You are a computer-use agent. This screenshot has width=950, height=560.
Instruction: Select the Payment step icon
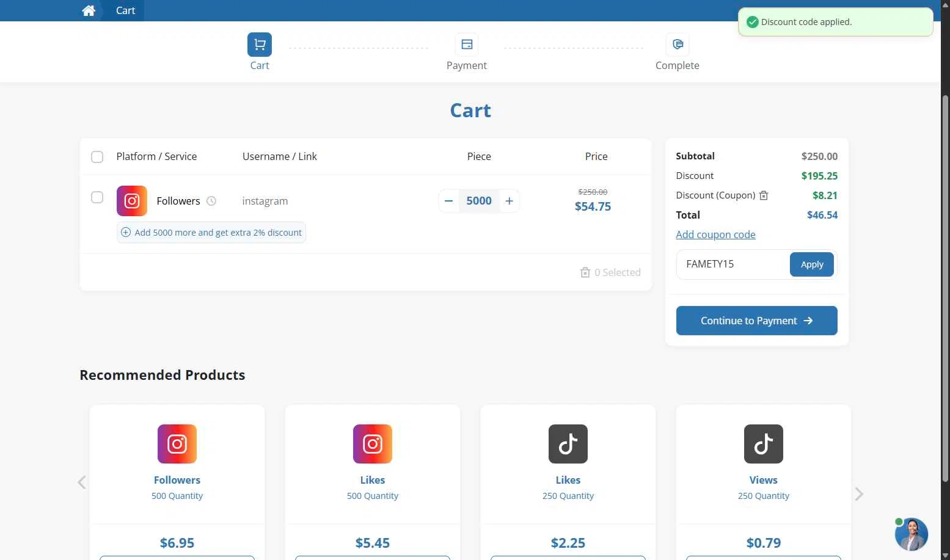point(467,45)
